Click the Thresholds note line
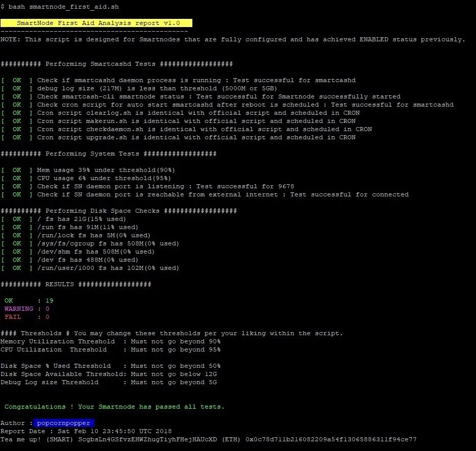 coord(171,334)
